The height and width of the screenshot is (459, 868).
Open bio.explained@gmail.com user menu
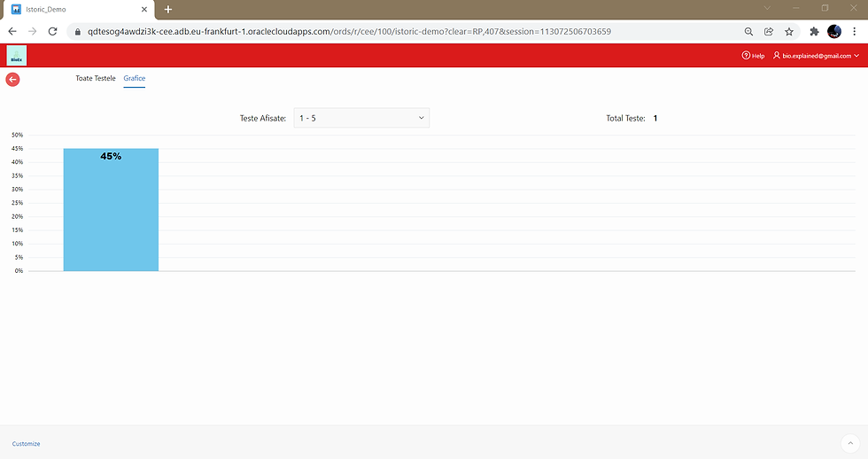pos(816,56)
